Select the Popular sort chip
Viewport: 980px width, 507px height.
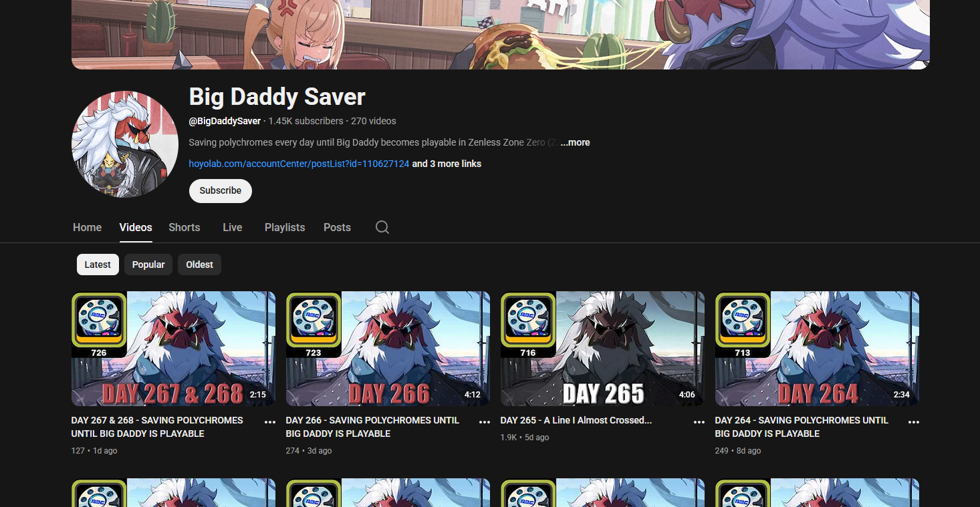point(148,265)
